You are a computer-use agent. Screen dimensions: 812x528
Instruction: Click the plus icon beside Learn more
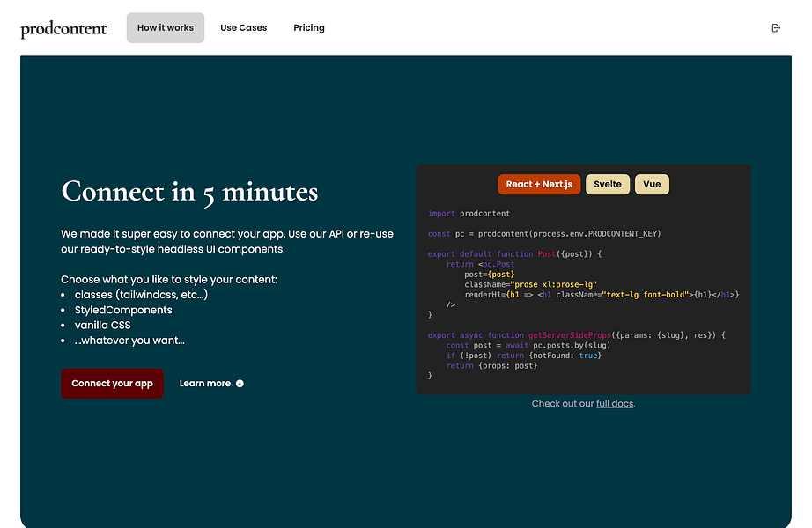tap(240, 384)
